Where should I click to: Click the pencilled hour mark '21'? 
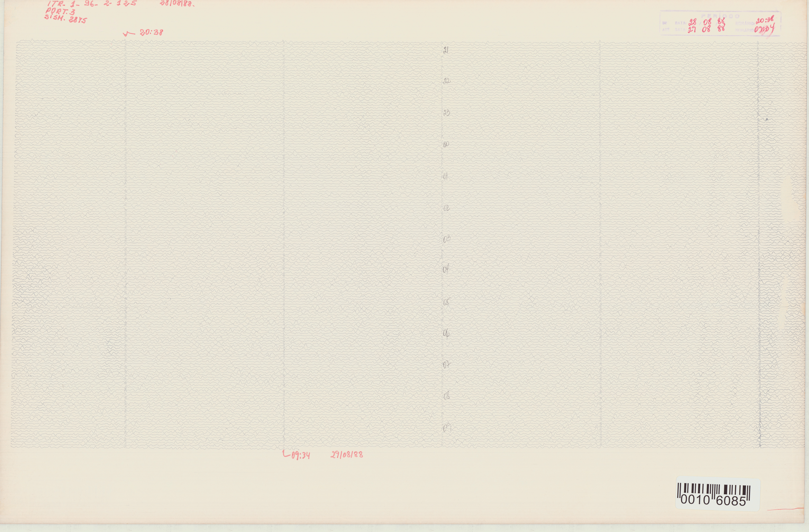click(x=446, y=50)
